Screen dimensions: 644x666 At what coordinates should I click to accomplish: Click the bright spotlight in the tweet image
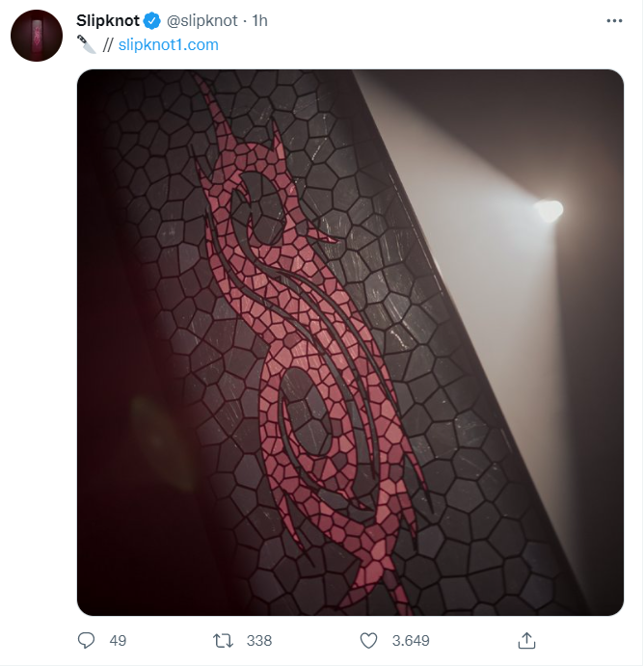[549, 210]
